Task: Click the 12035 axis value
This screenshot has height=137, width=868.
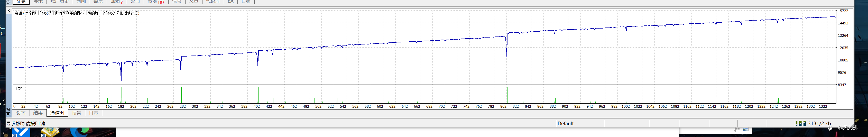Action: pyautogui.click(x=843, y=48)
